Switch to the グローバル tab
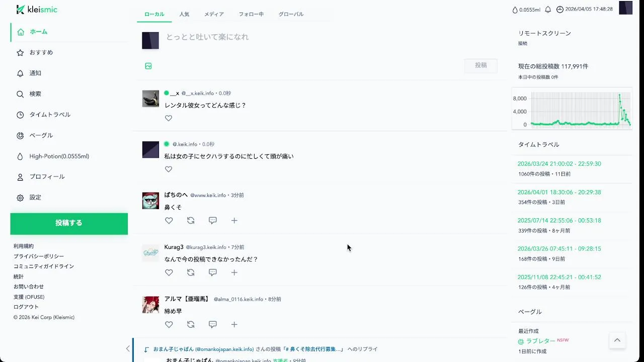Image resolution: width=644 pixels, height=362 pixels. tap(291, 14)
